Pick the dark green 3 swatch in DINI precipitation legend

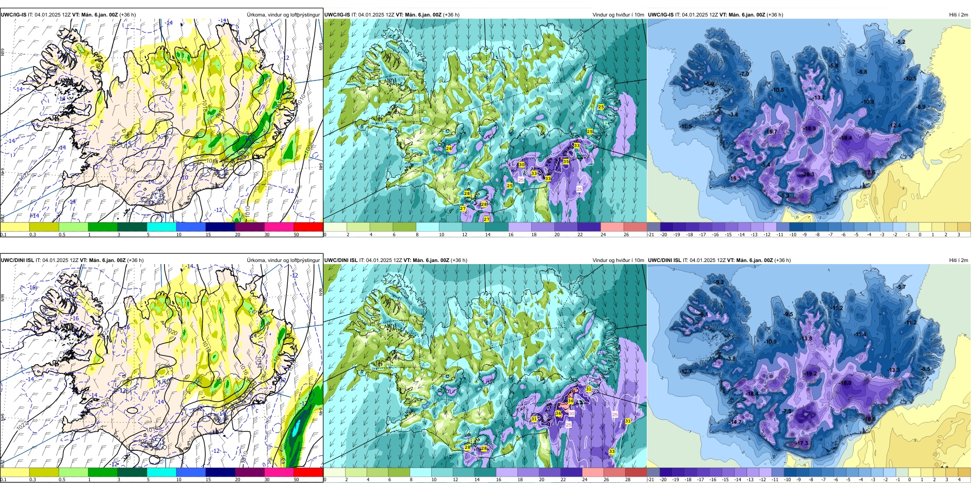pos(132,472)
